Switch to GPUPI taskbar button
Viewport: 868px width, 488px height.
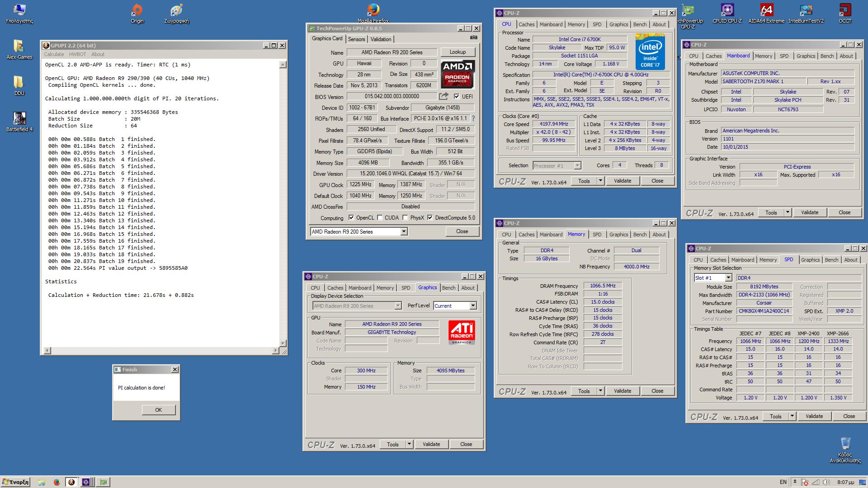(x=71, y=482)
